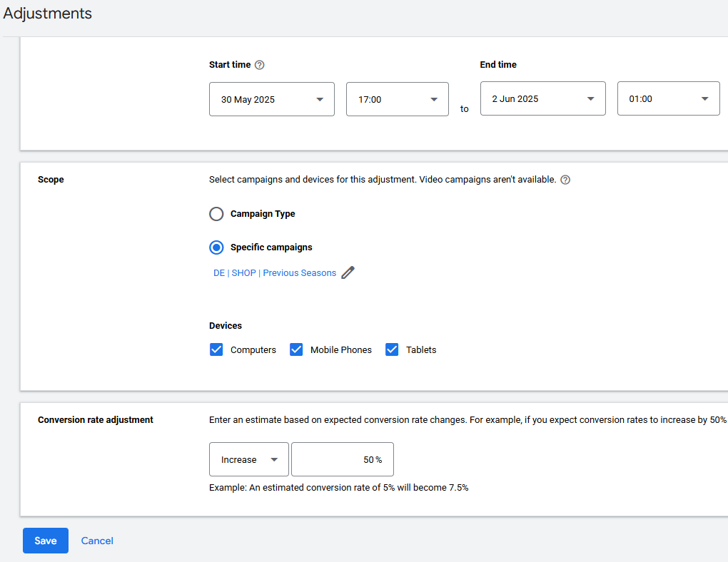
Task: Uncheck the Computers device checkbox
Action: 216,349
